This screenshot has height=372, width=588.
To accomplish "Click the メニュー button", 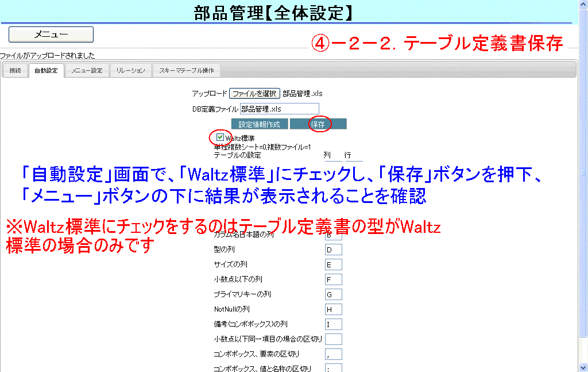I will (x=51, y=34).
